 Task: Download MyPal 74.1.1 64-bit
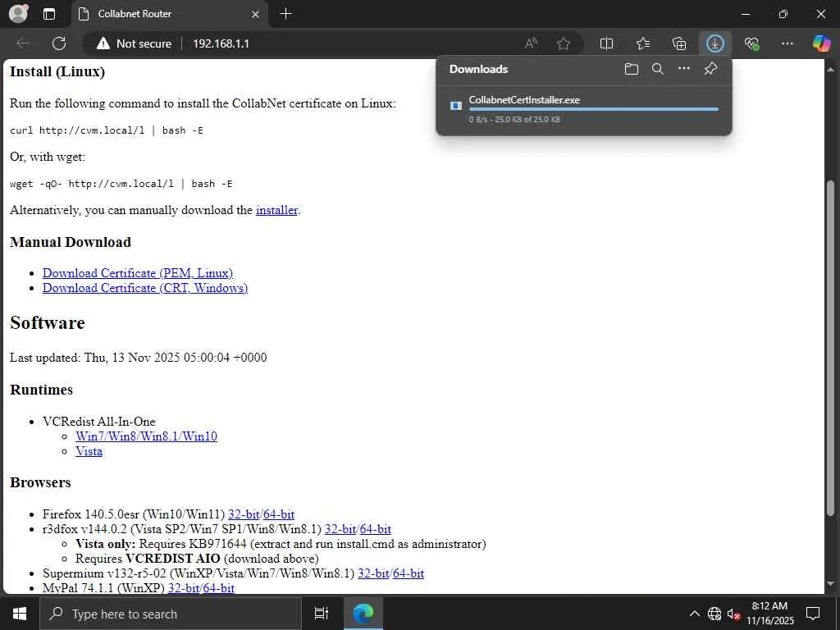click(x=218, y=588)
